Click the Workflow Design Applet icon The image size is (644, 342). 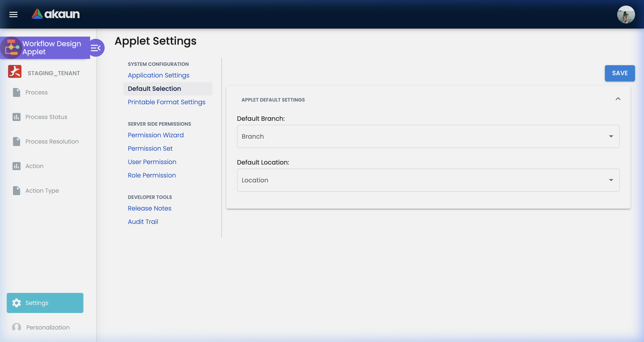(11, 48)
